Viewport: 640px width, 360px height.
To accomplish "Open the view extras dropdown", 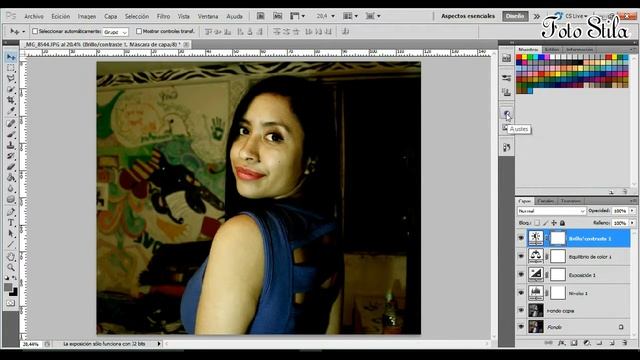I will coord(297,16).
